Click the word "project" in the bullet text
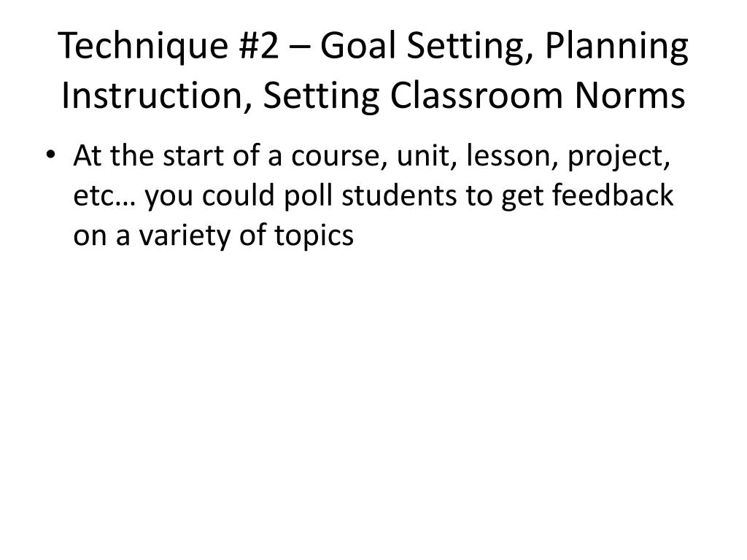This screenshot has height=560, width=747. point(619,157)
